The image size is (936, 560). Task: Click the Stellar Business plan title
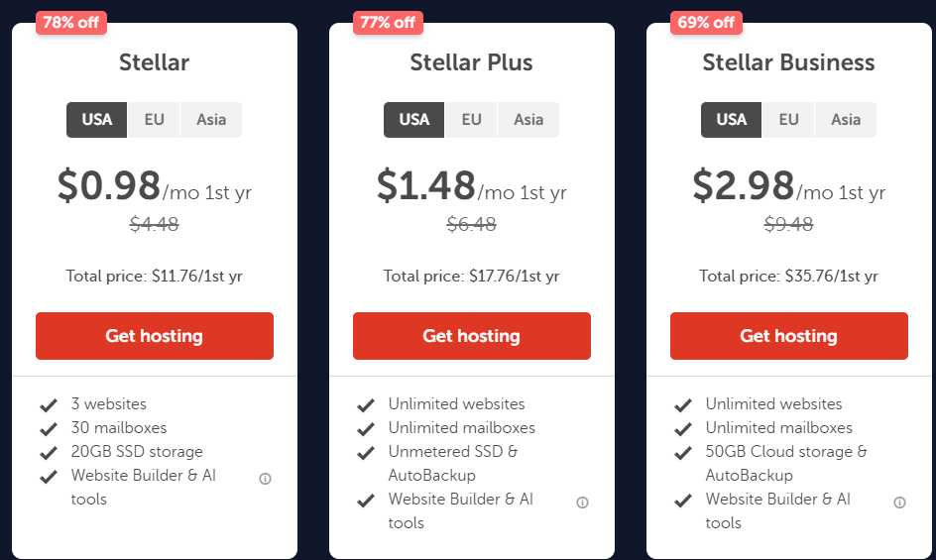pyautogui.click(x=788, y=62)
